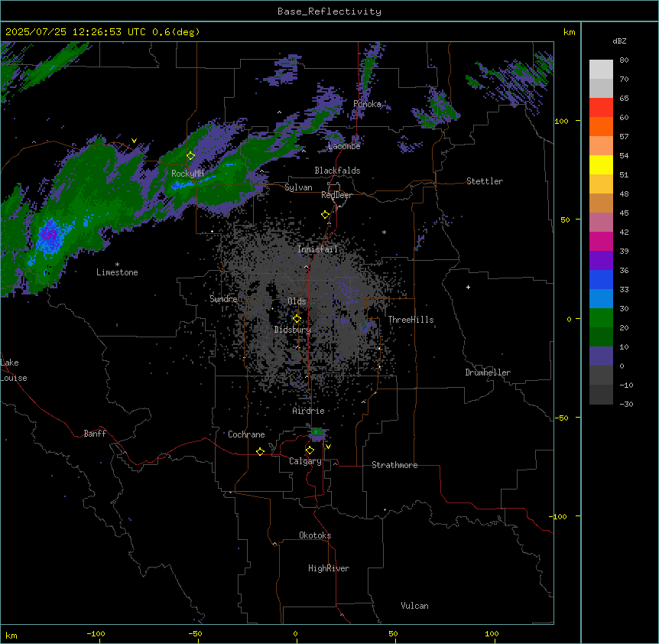Click the Strathmore town label
This screenshot has width=659, height=644.
coord(394,465)
